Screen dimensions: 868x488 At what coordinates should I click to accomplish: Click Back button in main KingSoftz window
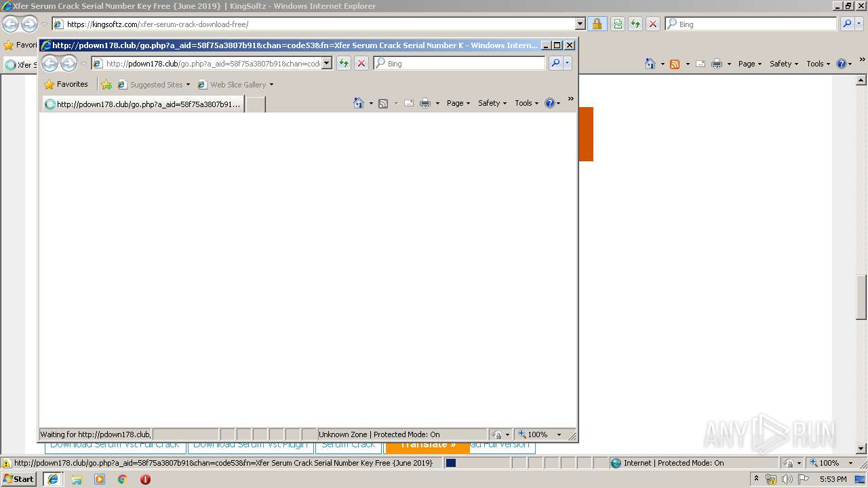pyautogui.click(x=10, y=24)
